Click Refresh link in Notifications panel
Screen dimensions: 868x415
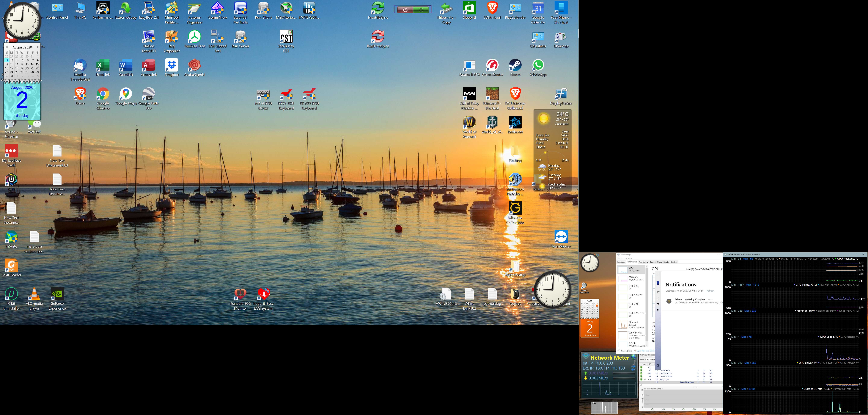coord(710,291)
